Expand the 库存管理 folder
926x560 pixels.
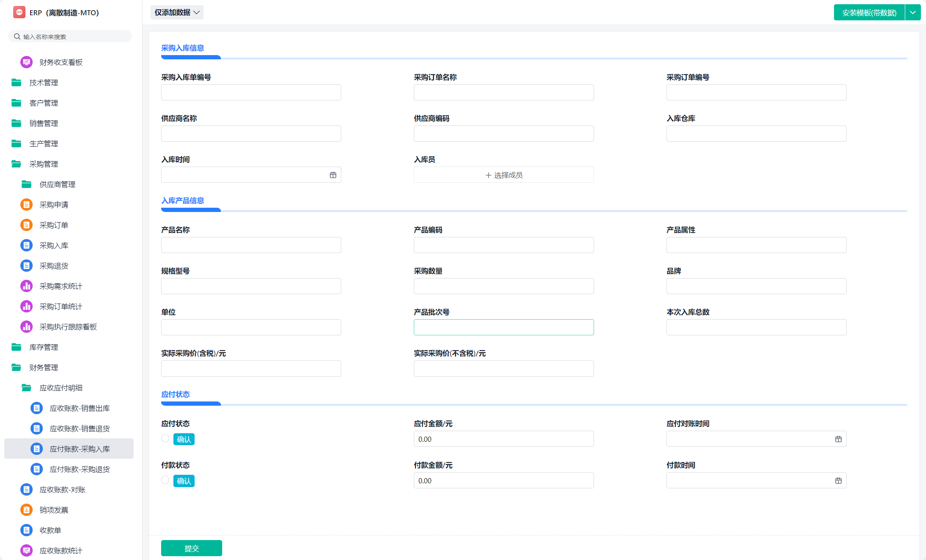(x=43, y=347)
